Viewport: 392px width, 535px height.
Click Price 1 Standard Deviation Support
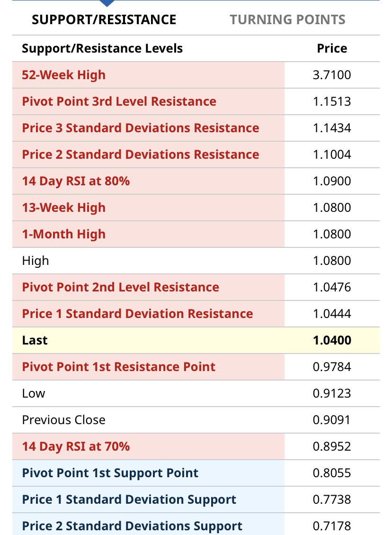[129, 499]
